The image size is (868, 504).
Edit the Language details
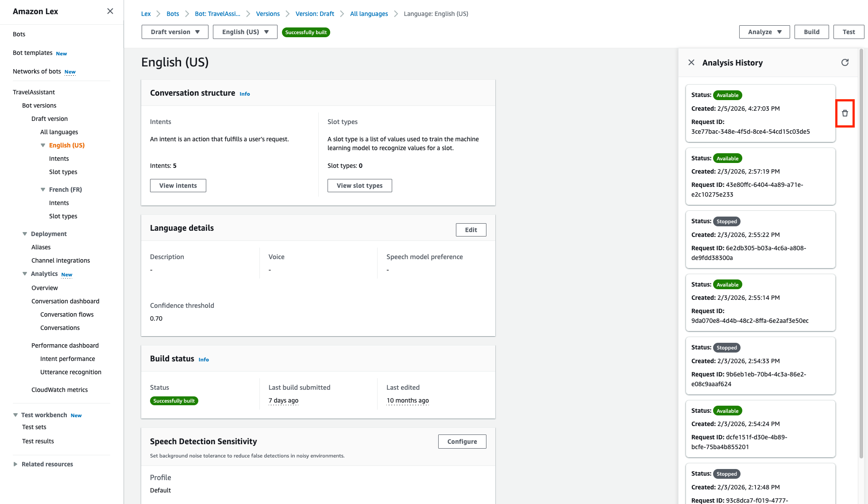coord(471,230)
